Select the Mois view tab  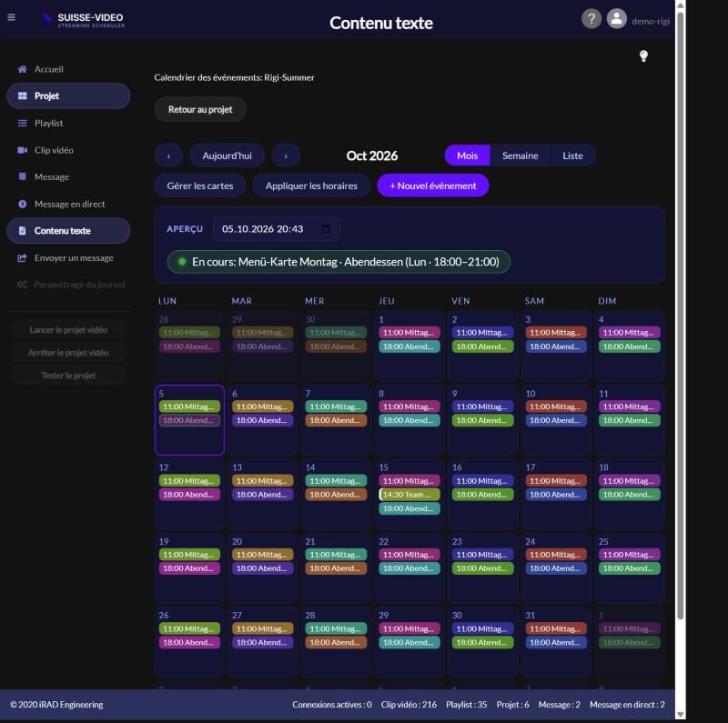(467, 156)
